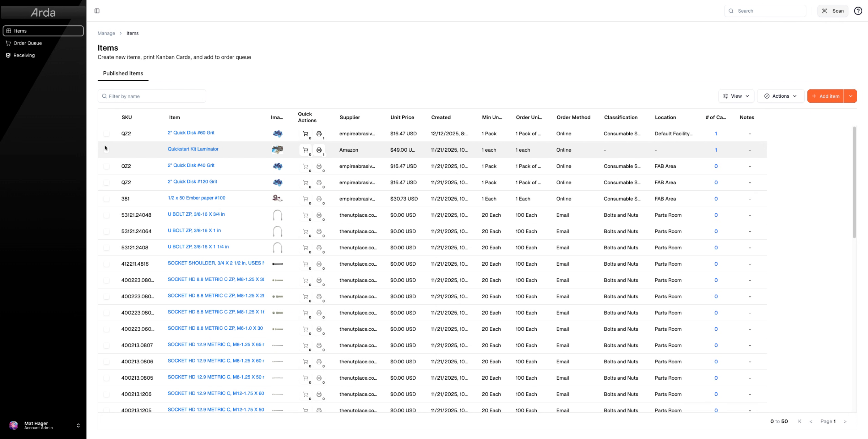This screenshot has height=439, width=868.
Task: Click the Filter by name field
Action: [x=152, y=96]
